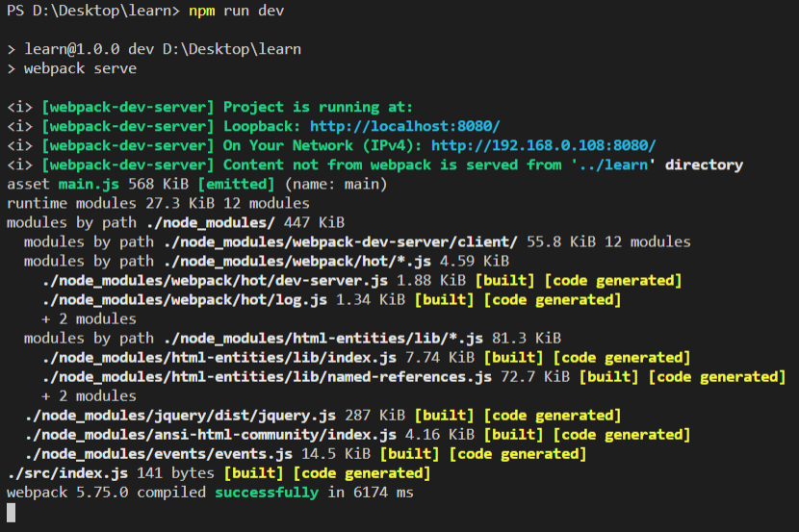This screenshot has height=532, width=799.
Task: Click 'Project is running at:' text
Action: pos(318,107)
